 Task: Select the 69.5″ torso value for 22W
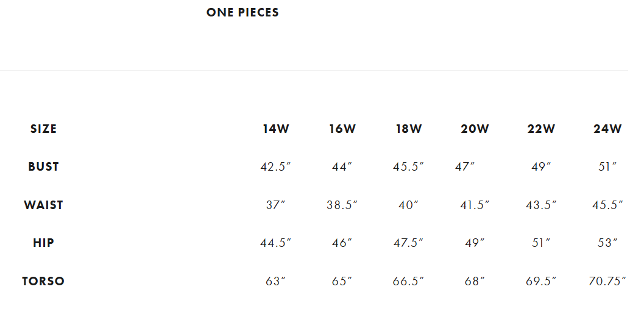541,282
